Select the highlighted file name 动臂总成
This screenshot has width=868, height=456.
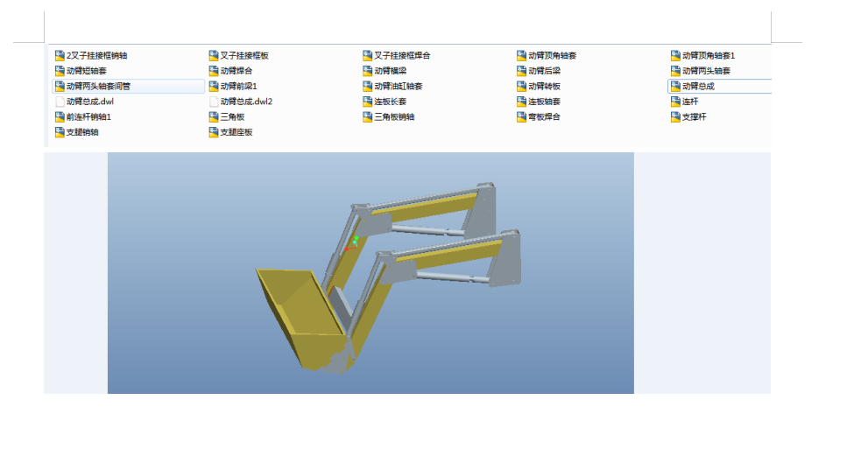coord(698,87)
